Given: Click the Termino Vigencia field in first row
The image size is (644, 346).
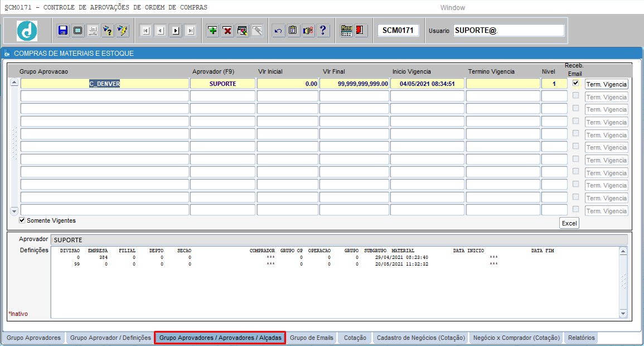Looking at the screenshot, I should pos(503,83).
